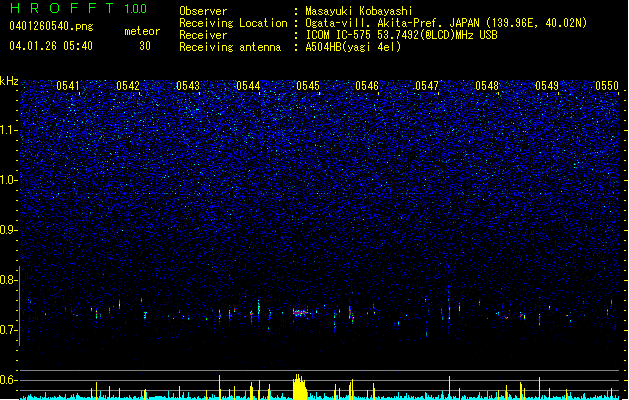
Task: Click time marker 0546
Action: tap(367, 86)
